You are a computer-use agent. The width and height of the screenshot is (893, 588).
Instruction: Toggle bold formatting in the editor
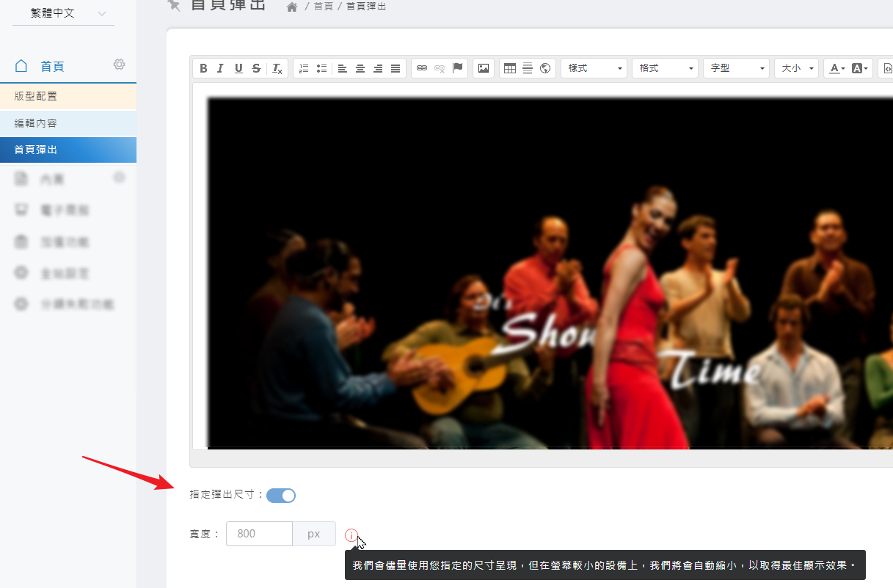(203, 68)
